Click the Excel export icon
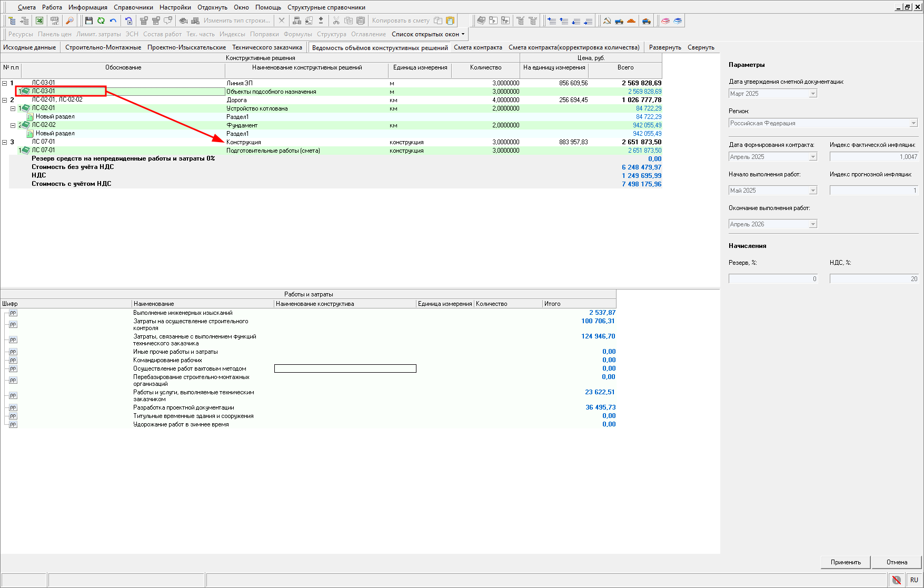The width and height of the screenshot is (924, 588). [39, 21]
